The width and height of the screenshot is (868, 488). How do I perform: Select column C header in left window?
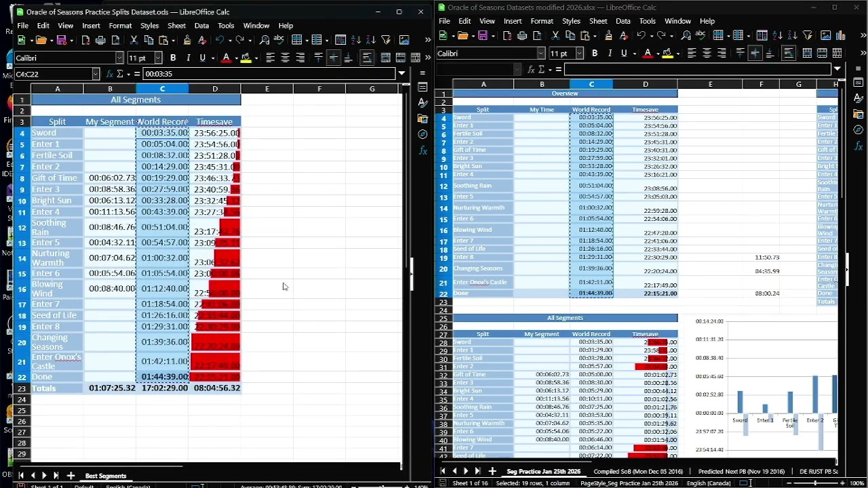[x=162, y=89]
